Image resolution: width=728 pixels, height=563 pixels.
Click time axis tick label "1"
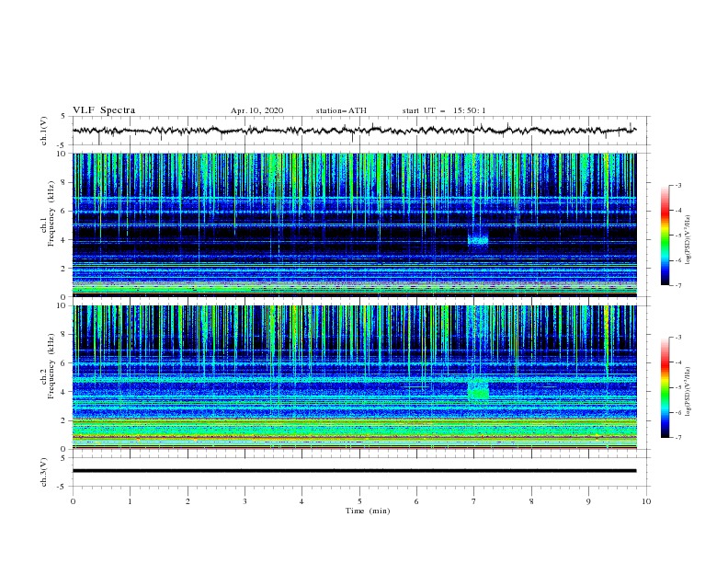pyautogui.click(x=130, y=501)
